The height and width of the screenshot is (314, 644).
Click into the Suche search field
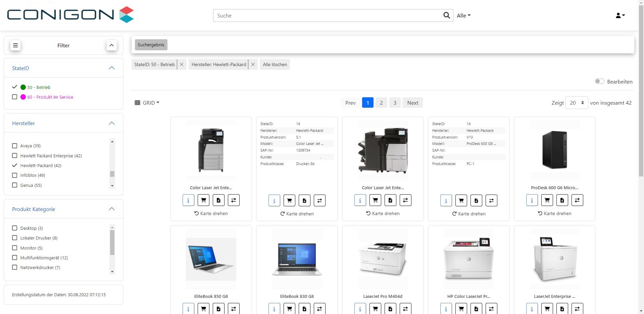(x=327, y=15)
